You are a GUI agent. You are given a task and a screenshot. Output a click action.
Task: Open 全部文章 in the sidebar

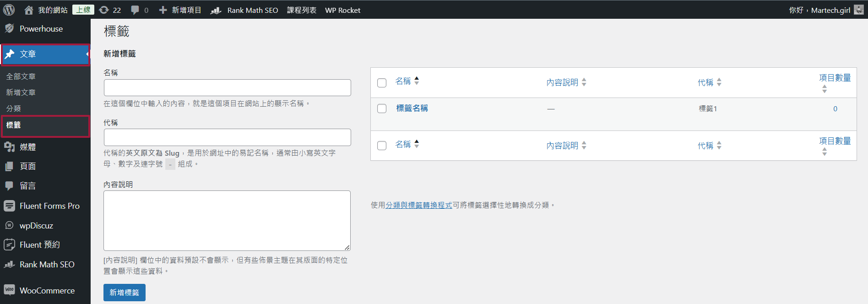pyautogui.click(x=21, y=76)
